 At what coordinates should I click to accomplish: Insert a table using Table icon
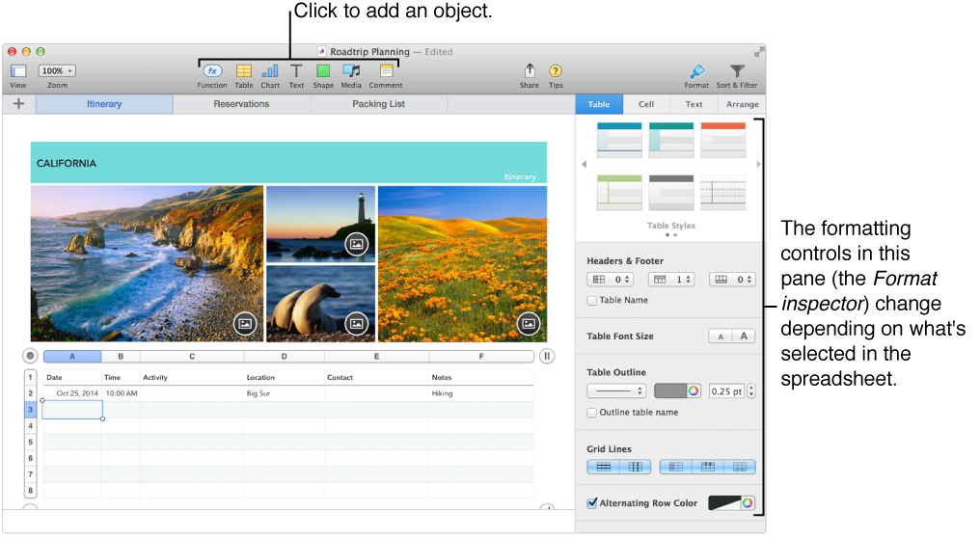pyautogui.click(x=244, y=71)
